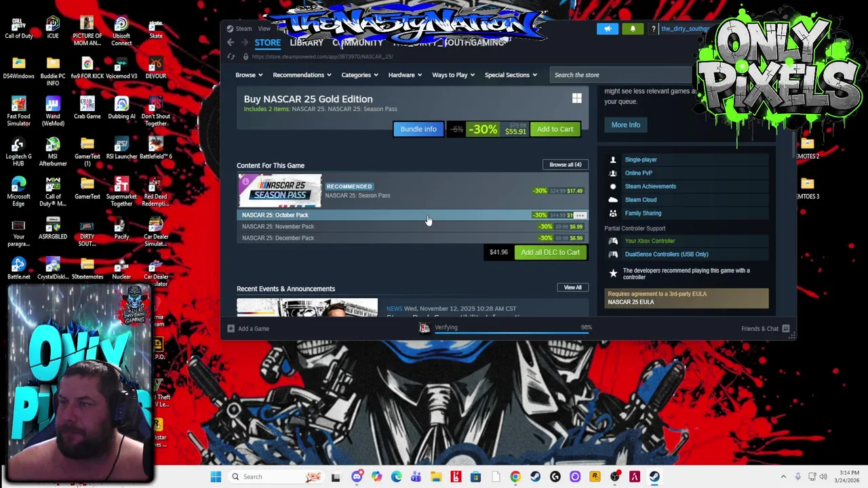The width and height of the screenshot is (868, 488).
Task: Open DS4Windows folder on desktop
Action: [x=18, y=68]
